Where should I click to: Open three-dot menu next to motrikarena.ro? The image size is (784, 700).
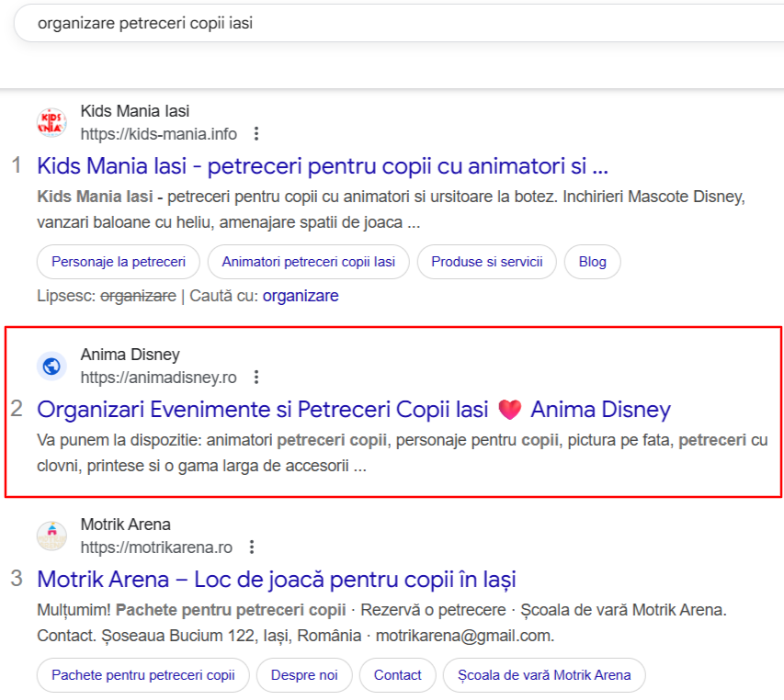(252, 548)
